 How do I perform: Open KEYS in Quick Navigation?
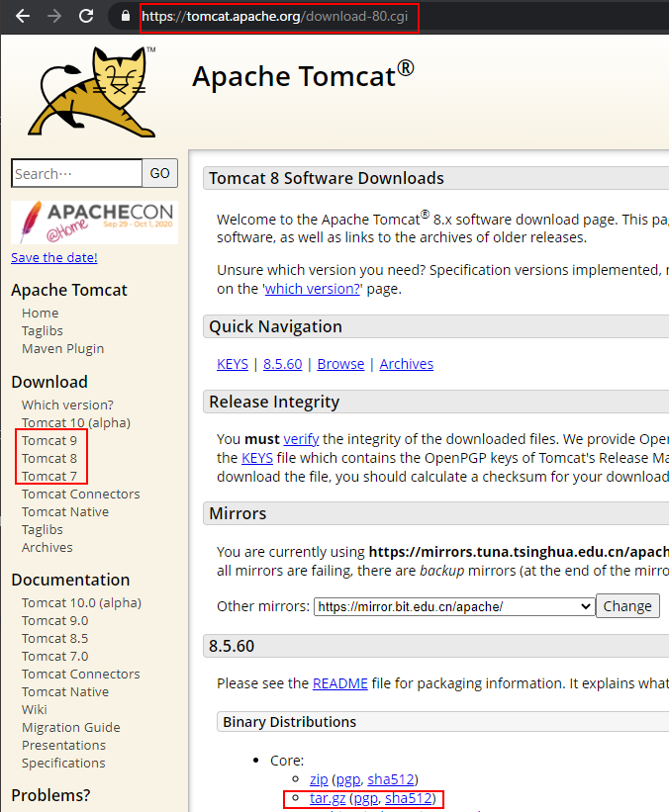click(x=233, y=364)
